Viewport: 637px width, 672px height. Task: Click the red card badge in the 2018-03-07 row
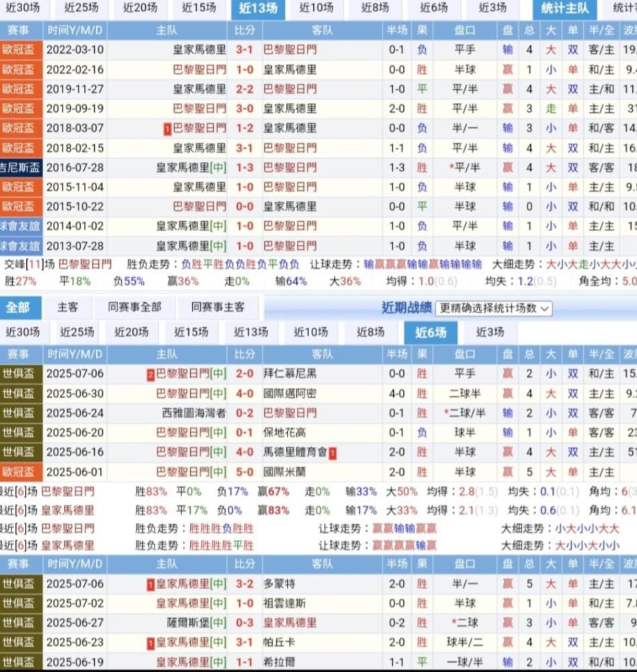click(167, 129)
